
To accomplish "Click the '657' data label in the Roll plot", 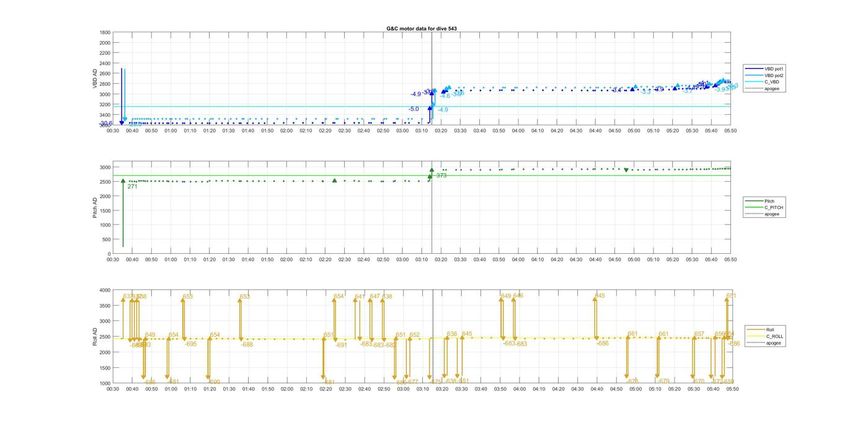I will [699, 334].
